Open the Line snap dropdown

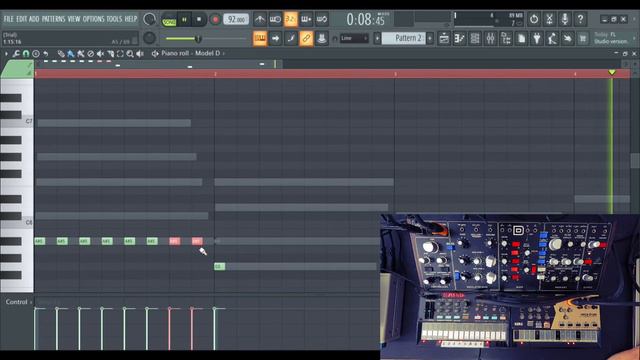pos(354,38)
